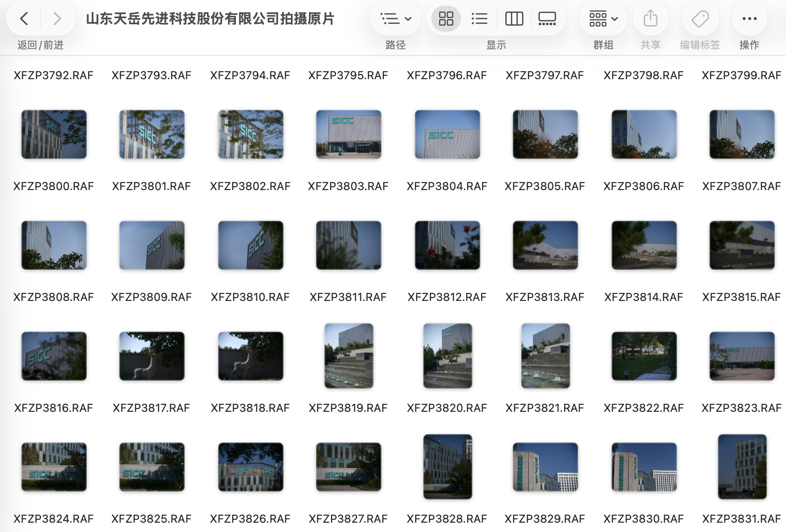Select the XFZP3819.RAF portrait thumbnail
This screenshot has height=532, width=786.
click(x=349, y=356)
